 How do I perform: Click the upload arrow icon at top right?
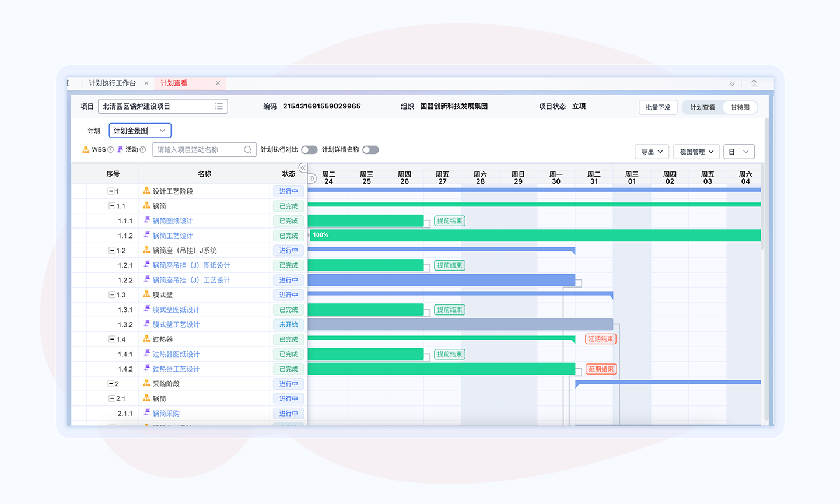click(x=754, y=83)
